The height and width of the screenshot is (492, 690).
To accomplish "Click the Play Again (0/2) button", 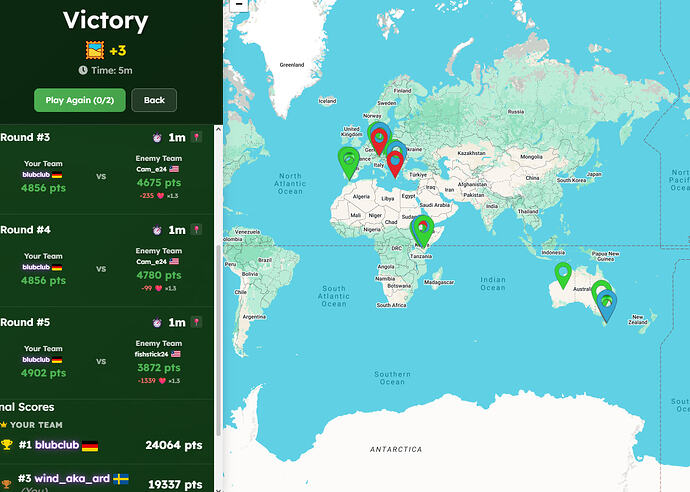I will coord(80,100).
